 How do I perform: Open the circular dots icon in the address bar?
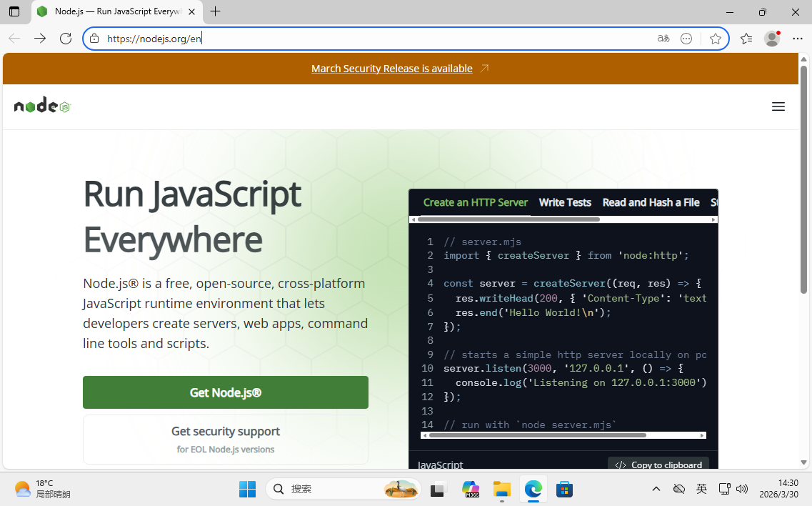pos(686,39)
